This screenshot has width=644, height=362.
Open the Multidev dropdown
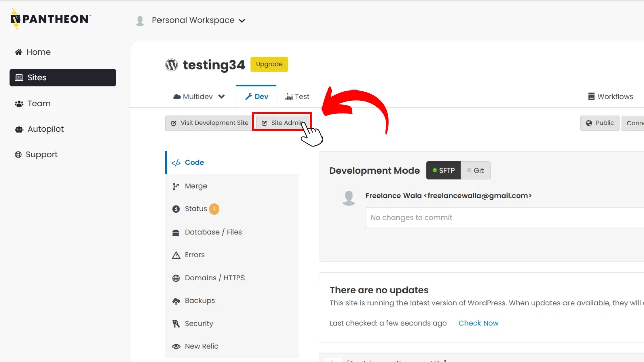[x=199, y=97]
